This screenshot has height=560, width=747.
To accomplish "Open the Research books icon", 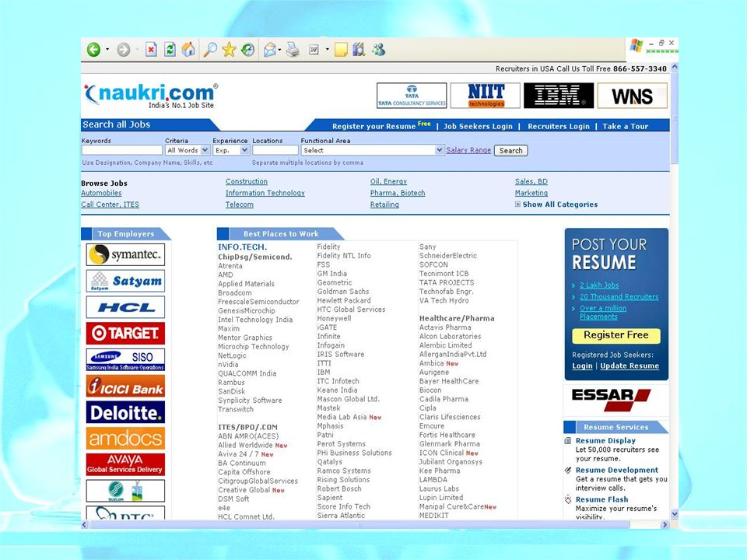I will point(359,50).
